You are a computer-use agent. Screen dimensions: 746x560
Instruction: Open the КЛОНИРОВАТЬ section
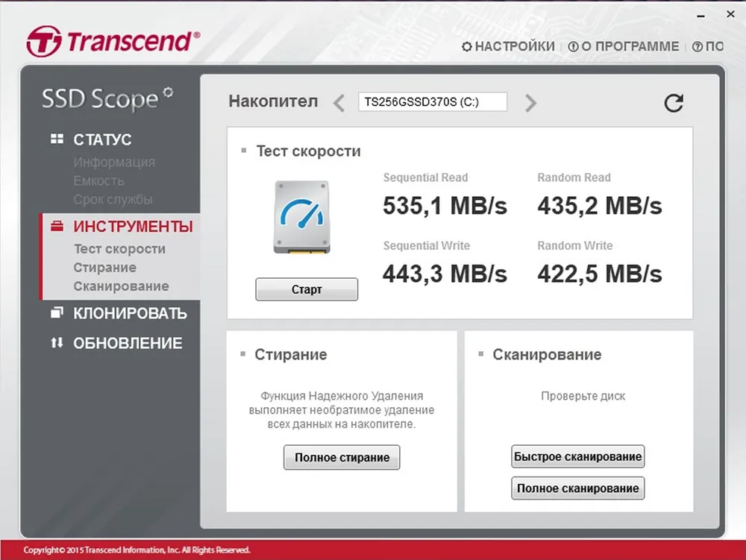pos(130,313)
